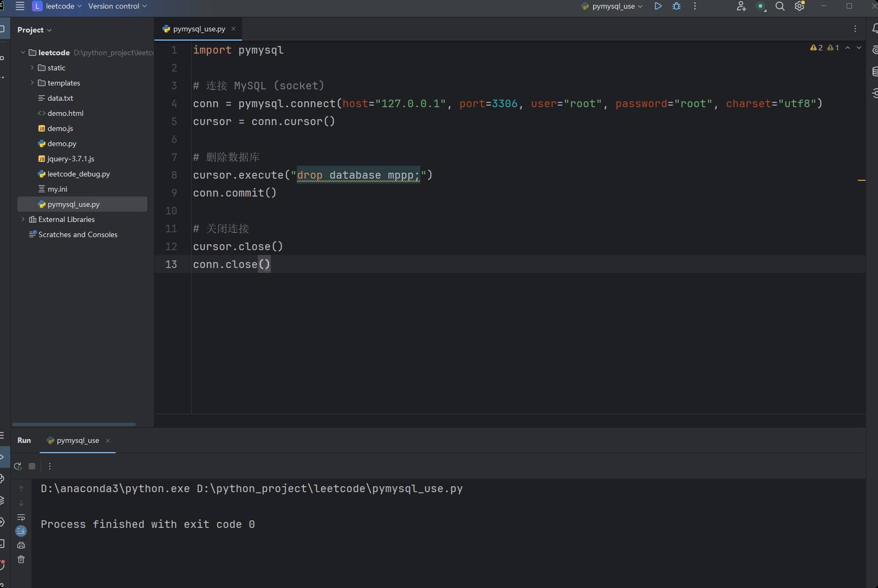Rerun pymysql_use from Run panel
Image resolution: width=878 pixels, height=588 pixels.
[x=18, y=466]
